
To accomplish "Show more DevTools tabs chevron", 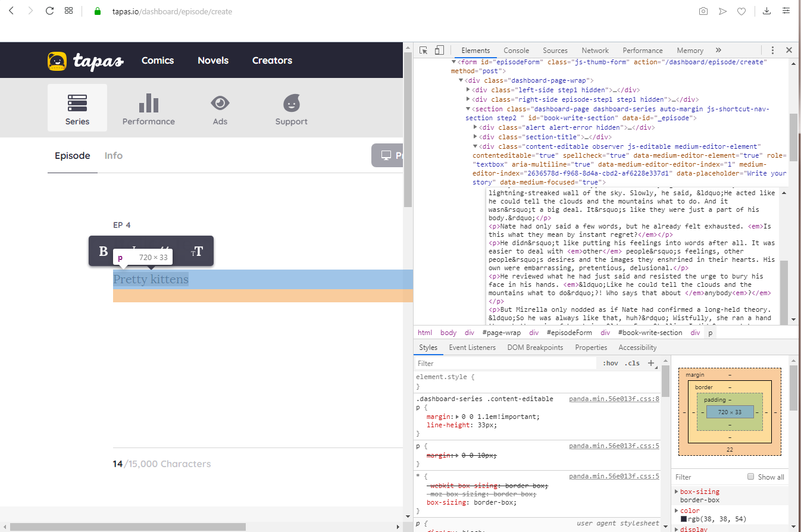I will [x=718, y=51].
